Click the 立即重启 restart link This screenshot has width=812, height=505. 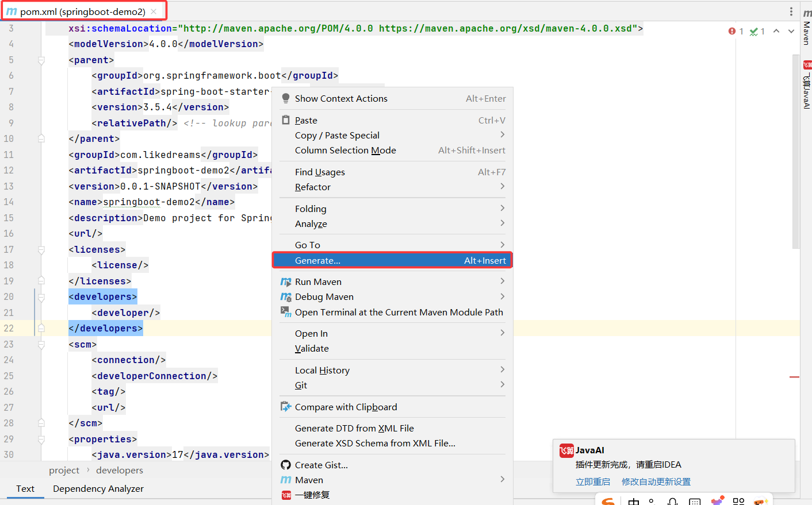pos(593,481)
